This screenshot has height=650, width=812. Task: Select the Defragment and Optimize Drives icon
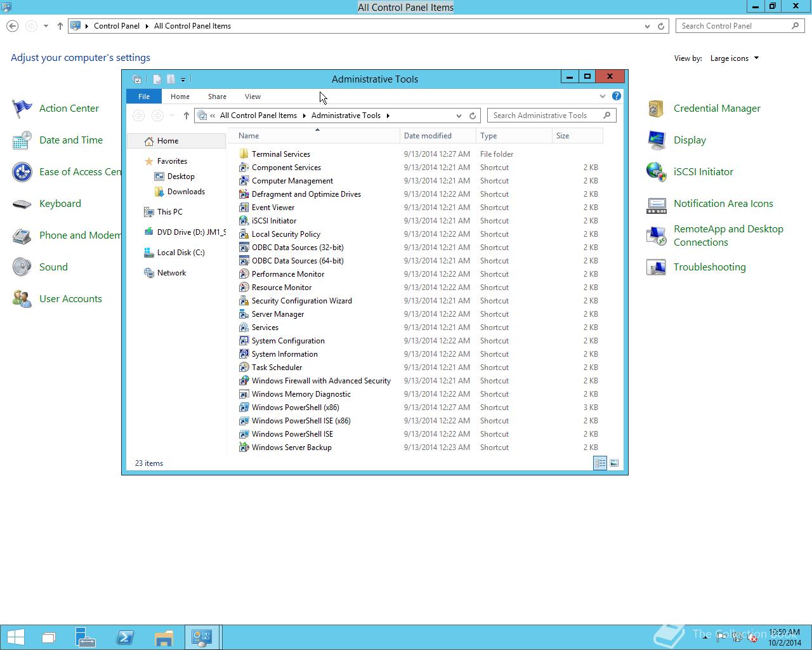tap(244, 194)
